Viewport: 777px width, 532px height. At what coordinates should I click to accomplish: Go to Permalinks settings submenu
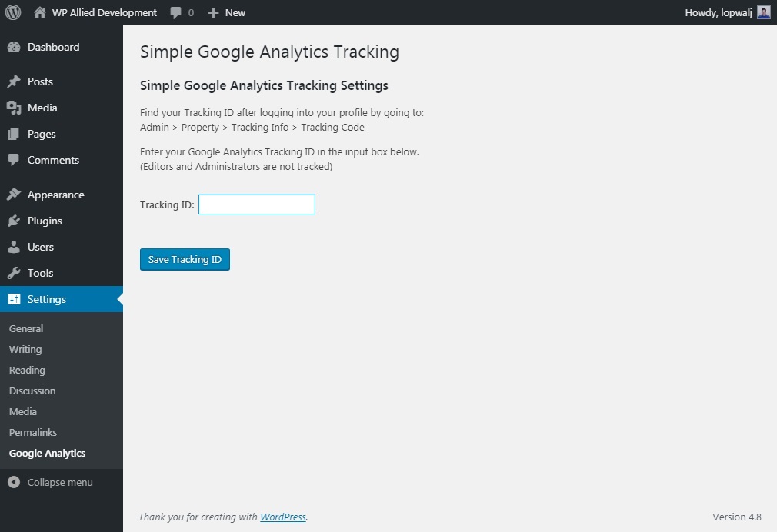click(x=33, y=432)
